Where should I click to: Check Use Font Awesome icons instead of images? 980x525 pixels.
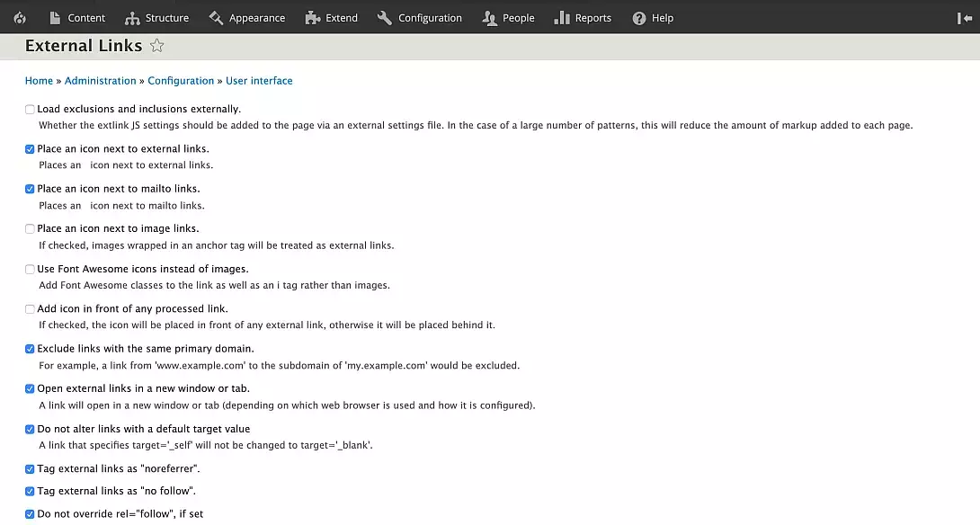pyautogui.click(x=29, y=269)
